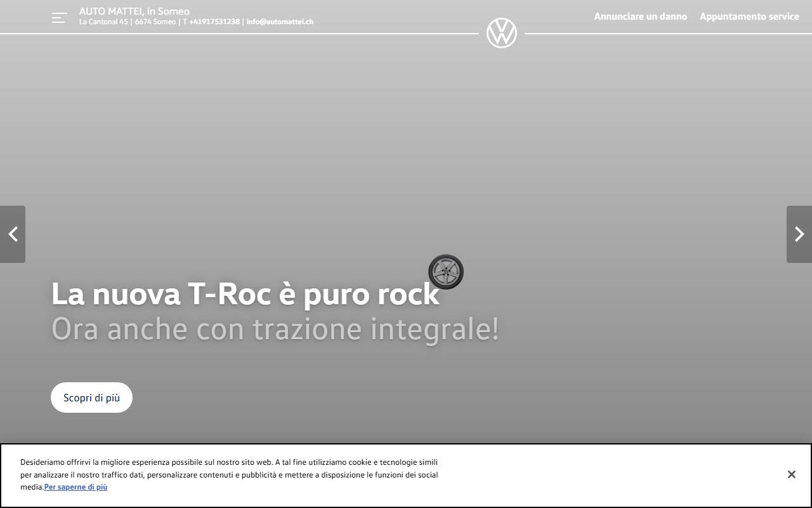812x508 pixels.
Task: Click headline La nuova T-Roc è puro rock
Action: (x=246, y=294)
